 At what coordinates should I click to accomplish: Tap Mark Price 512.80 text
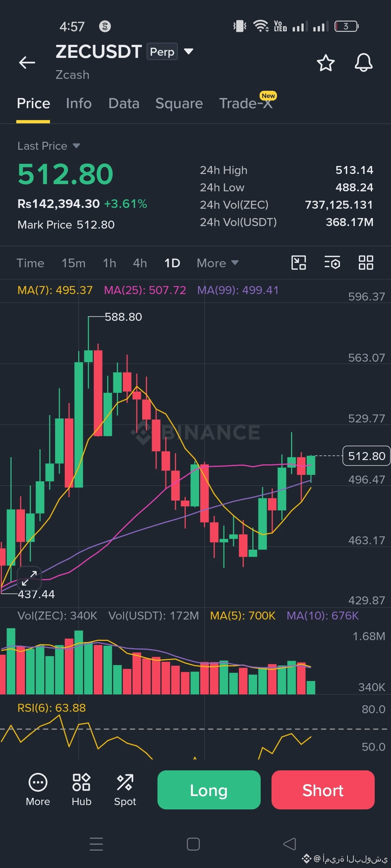(66, 225)
